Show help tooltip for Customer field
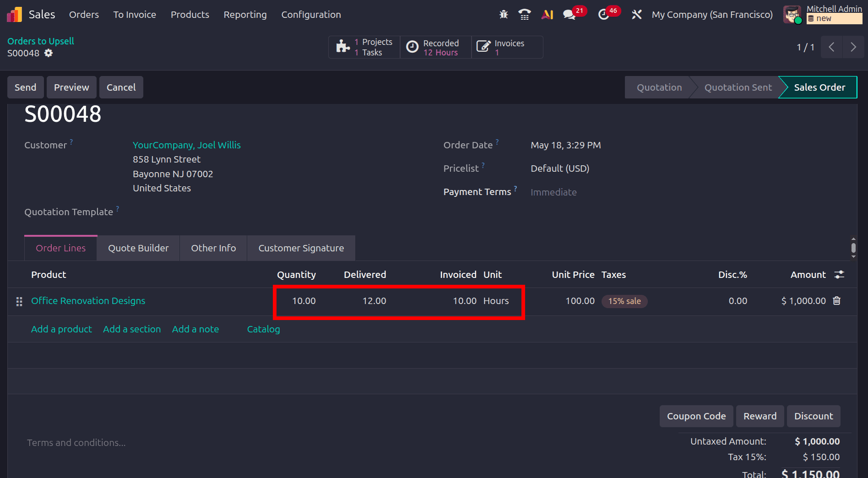 pyautogui.click(x=71, y=142)
